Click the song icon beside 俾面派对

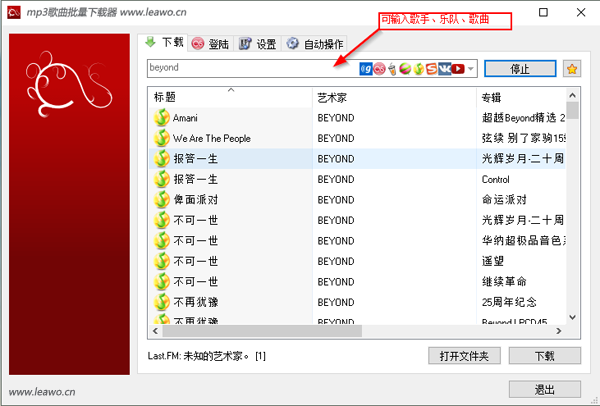point(161,199)
